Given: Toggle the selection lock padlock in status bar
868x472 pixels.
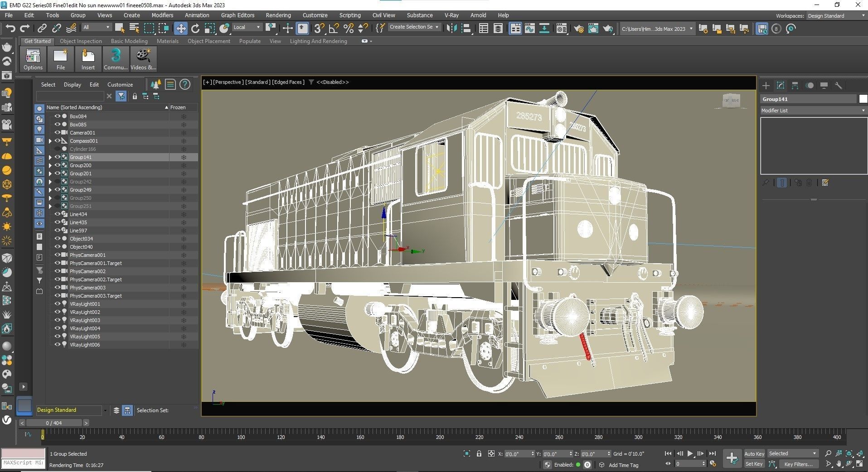Looking at the screenshot, I should [x=479, y=453].
